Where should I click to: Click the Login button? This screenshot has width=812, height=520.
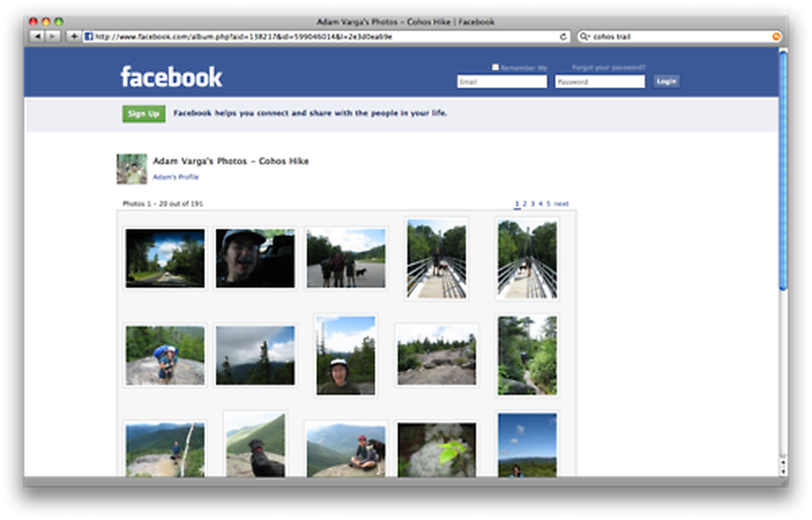point(667,82)
